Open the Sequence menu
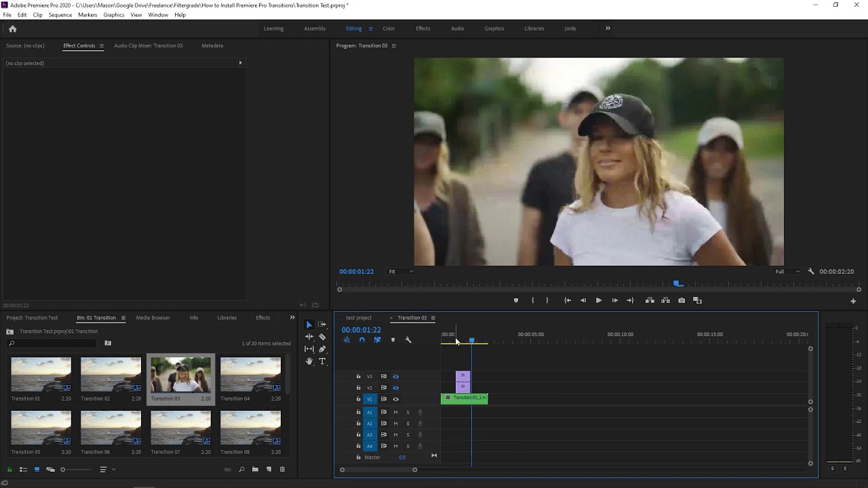This screenshot has width=868, height=488. pyautogui.click(x=60, y=15)
